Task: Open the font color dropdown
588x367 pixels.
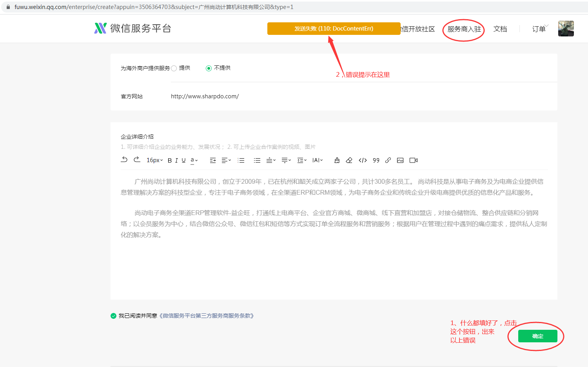Action: (x=194, y=160)
